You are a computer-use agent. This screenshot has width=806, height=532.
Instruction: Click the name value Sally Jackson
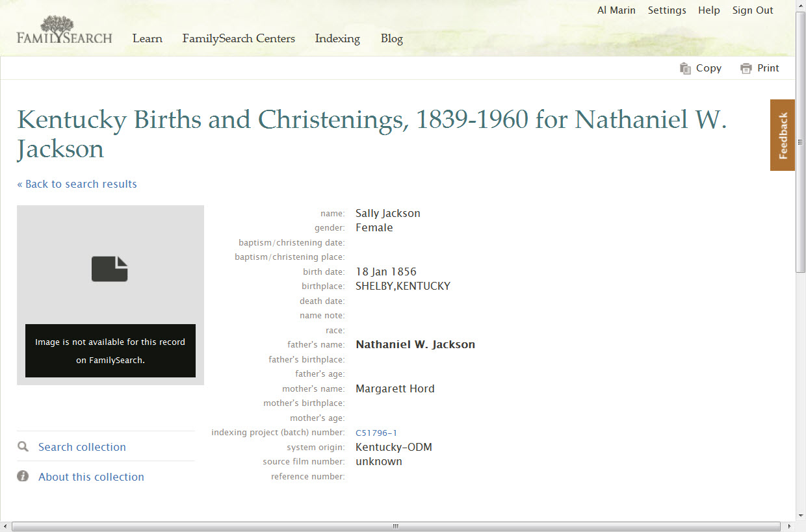pyautogui.click(x=388, y=213)
